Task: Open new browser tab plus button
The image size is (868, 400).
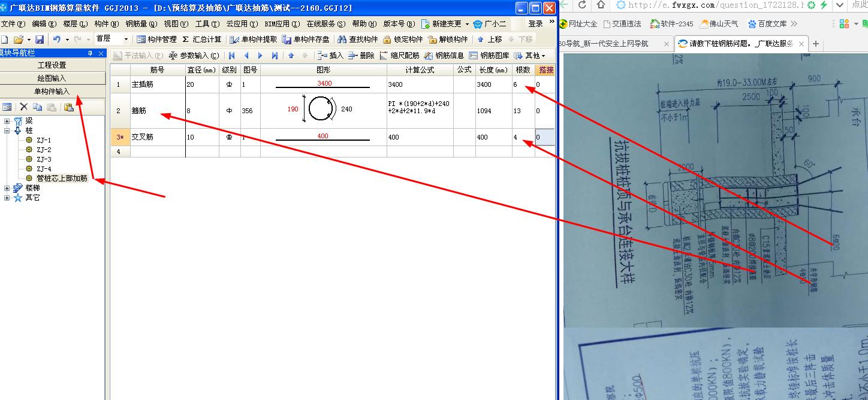Action: [816, 44]
